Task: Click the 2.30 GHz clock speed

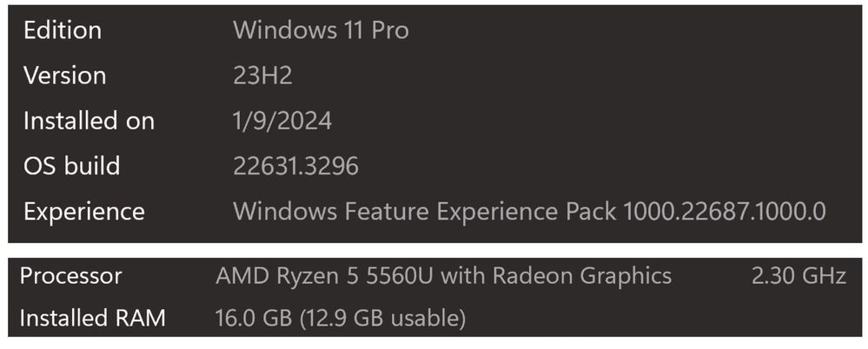Action: click(798, 275)
